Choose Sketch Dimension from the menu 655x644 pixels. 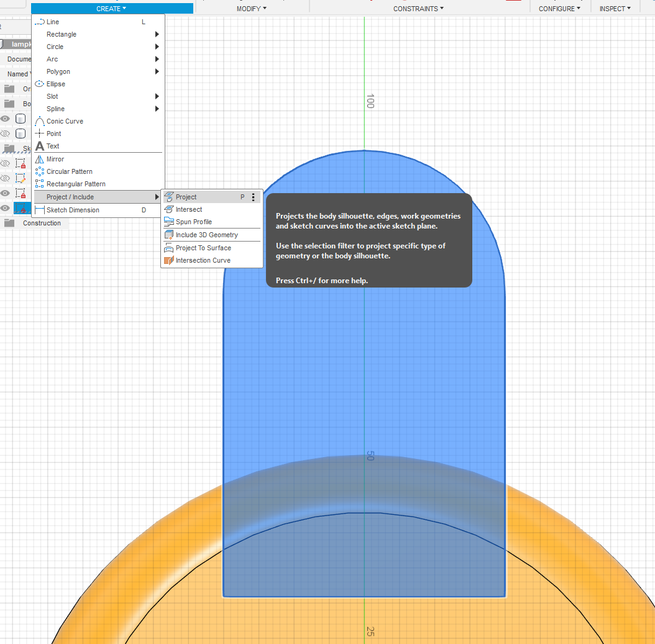tap(73, 210)
